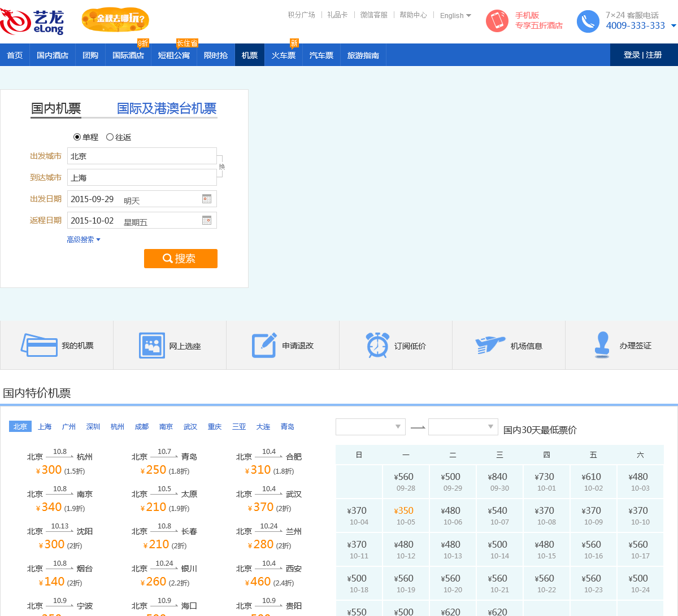Viewport: 678px width, 616px height.
Task: Click 北京 to 合肥 ¥310 fare
Action: click(x=269, y=463)
